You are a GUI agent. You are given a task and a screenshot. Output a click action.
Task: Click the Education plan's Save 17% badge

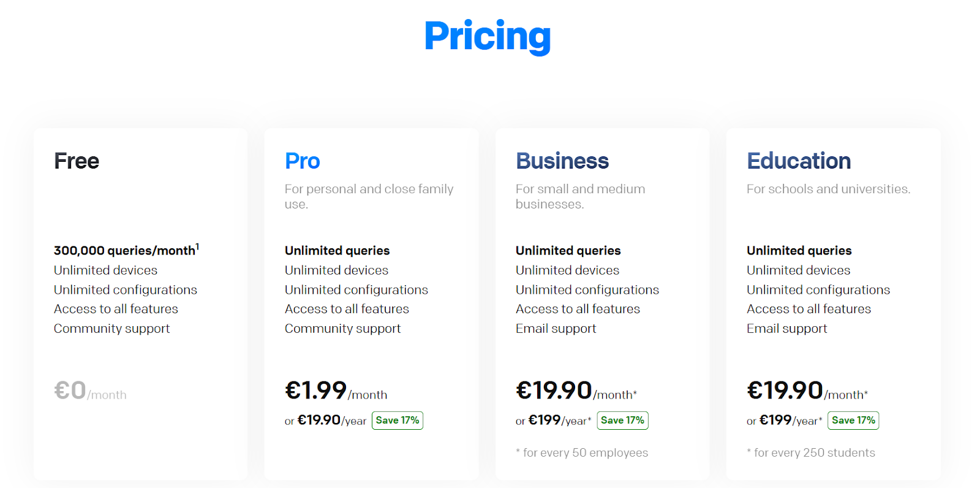[853, 421]
